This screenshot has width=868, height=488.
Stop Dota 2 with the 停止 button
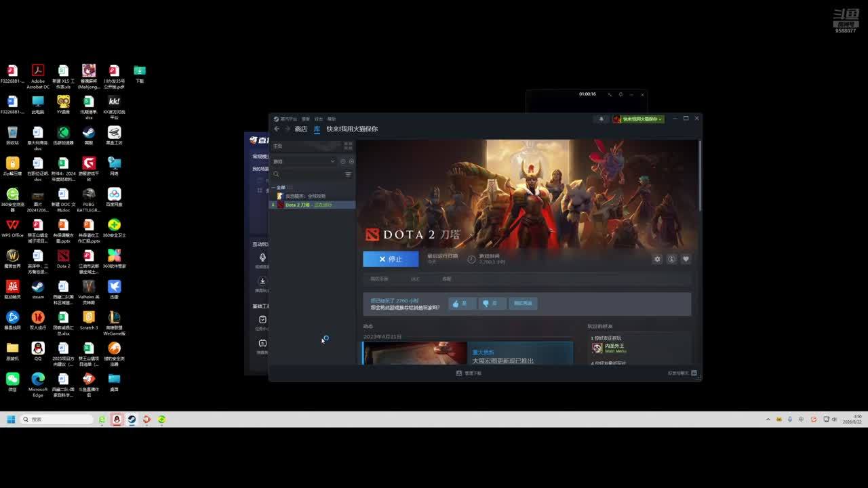tap(391, 259)
